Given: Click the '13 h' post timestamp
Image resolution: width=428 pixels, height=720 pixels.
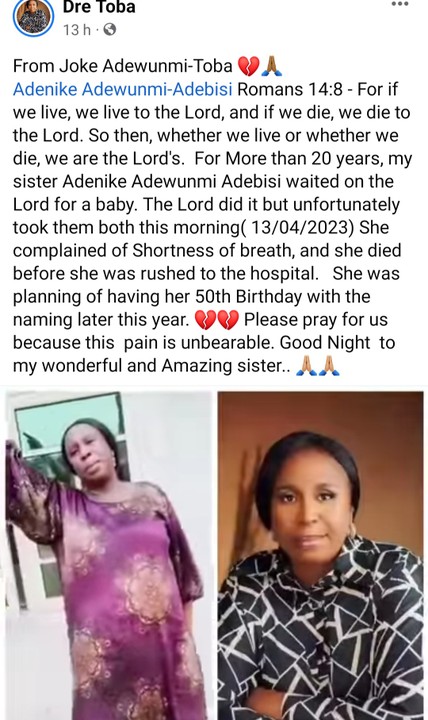Looking at the screenshot, I should pos(77,30).
